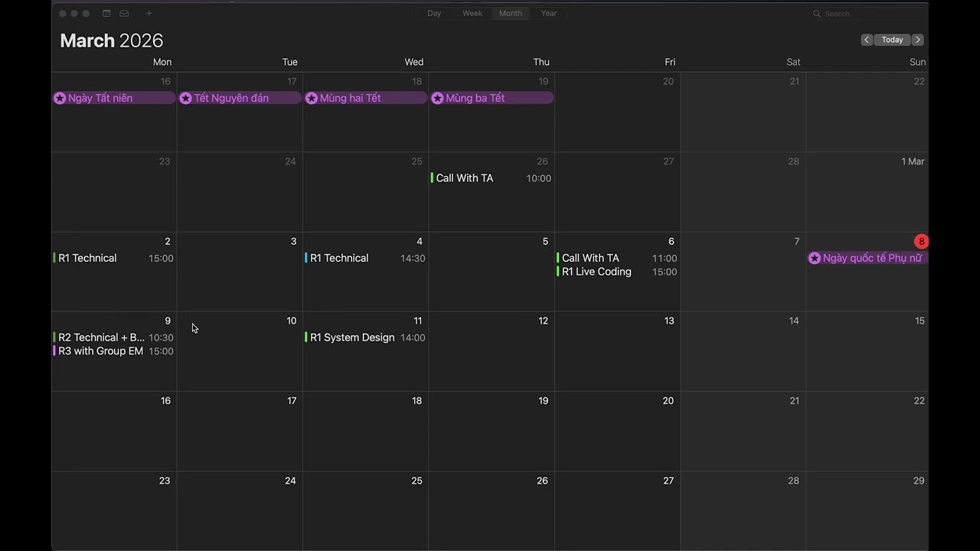
Task: Select the 1 Mar date label
Action: pos(913,161)
